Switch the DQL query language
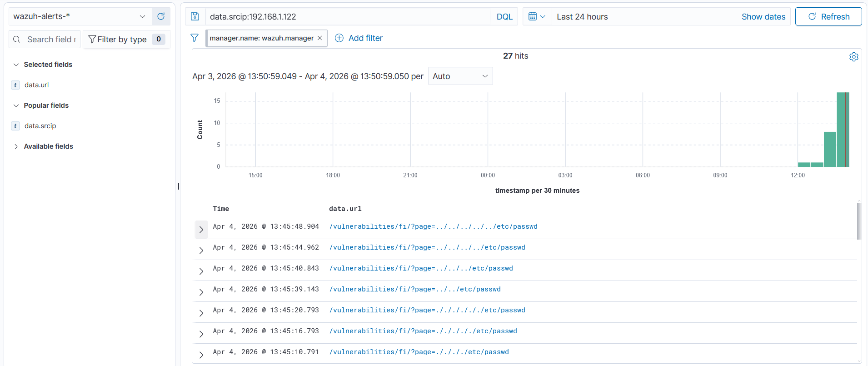Screen dimensions: 868x366 (504, 17)
